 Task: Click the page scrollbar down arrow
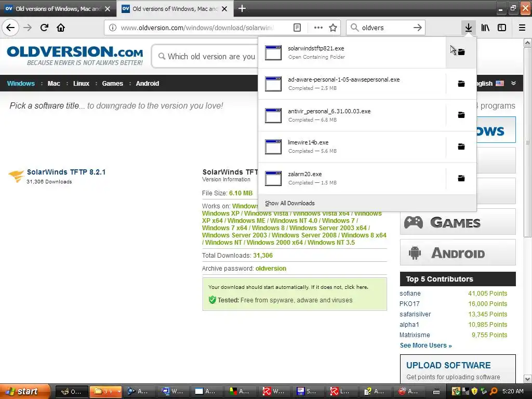point(528,379)
